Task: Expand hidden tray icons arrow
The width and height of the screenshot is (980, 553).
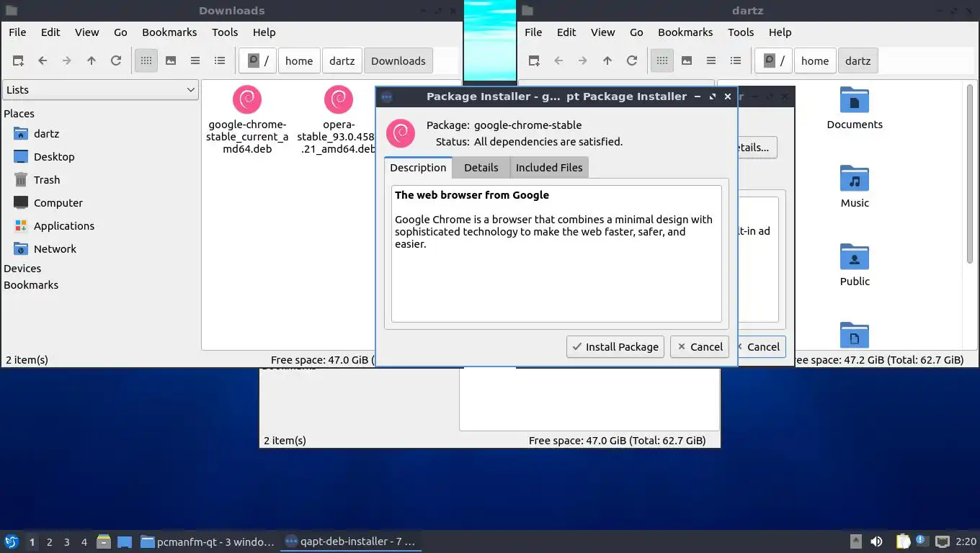Action: (x=855, y=541)
